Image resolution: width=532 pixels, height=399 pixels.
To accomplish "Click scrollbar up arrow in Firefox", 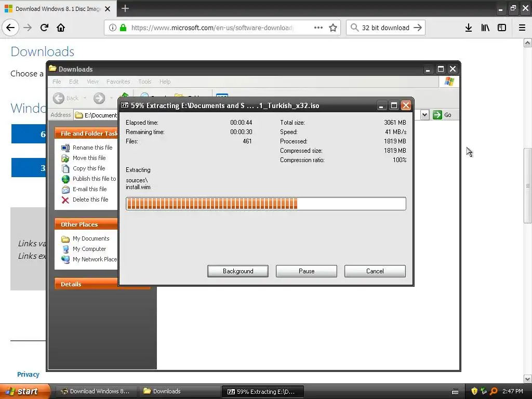I will pos(527,43).
